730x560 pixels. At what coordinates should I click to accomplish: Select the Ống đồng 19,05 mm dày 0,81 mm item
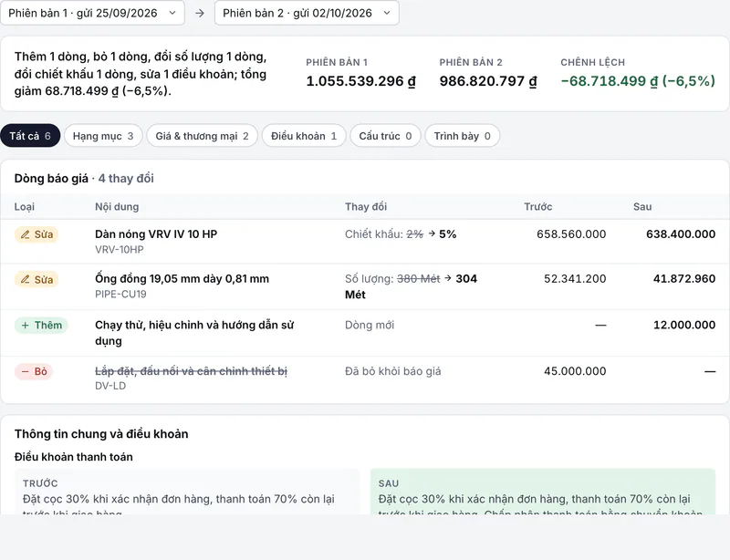pyautogui.click(x=182, y=279)
